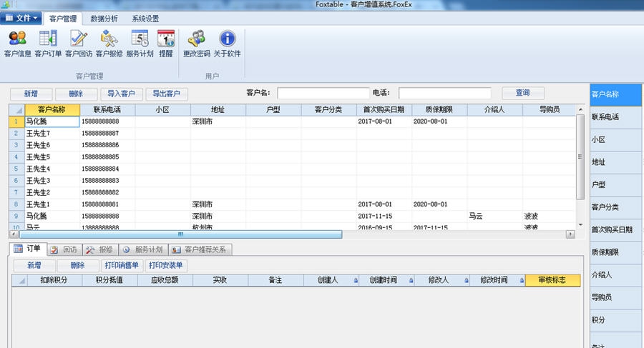The image size is (644, 348).
Task: Click the 审核标志 column header
Action: (x=552, y=280)
